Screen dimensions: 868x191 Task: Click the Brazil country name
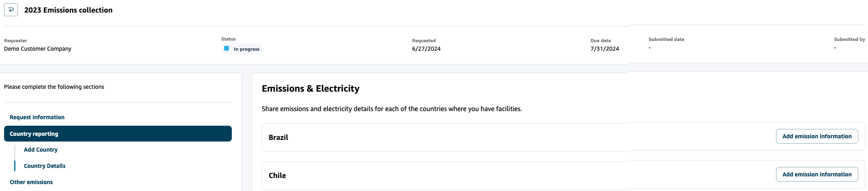278,137
